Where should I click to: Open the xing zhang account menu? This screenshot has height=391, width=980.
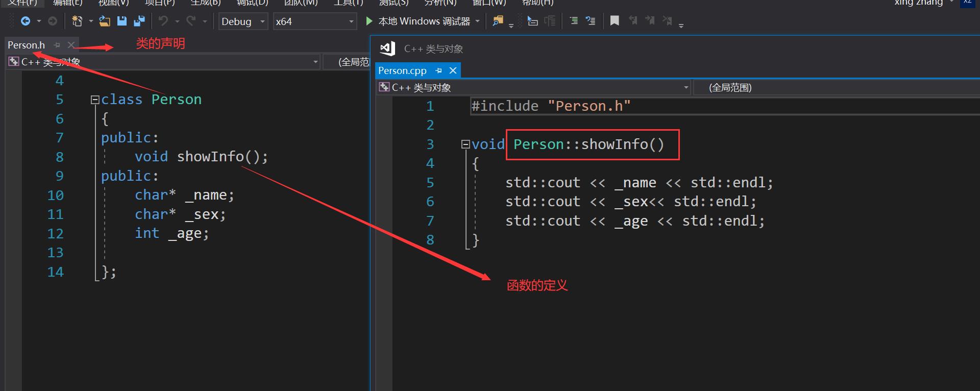tap(919, 3)
